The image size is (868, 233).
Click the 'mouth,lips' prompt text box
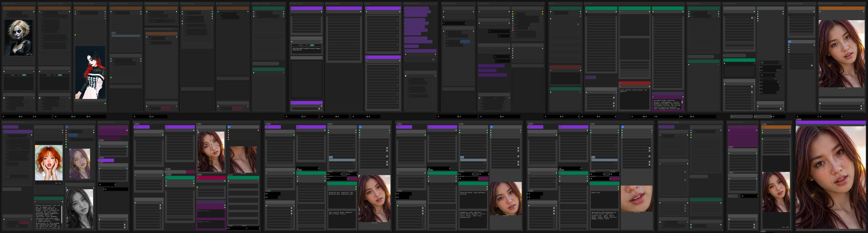pos(604,201)
